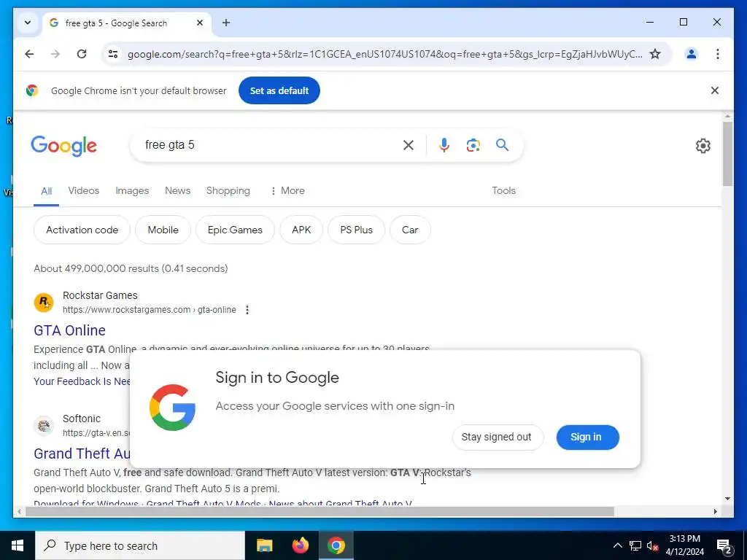This screenshot has width=747, height=560.
Task: Clear the search box with X icon
Action: pos(409,145)
